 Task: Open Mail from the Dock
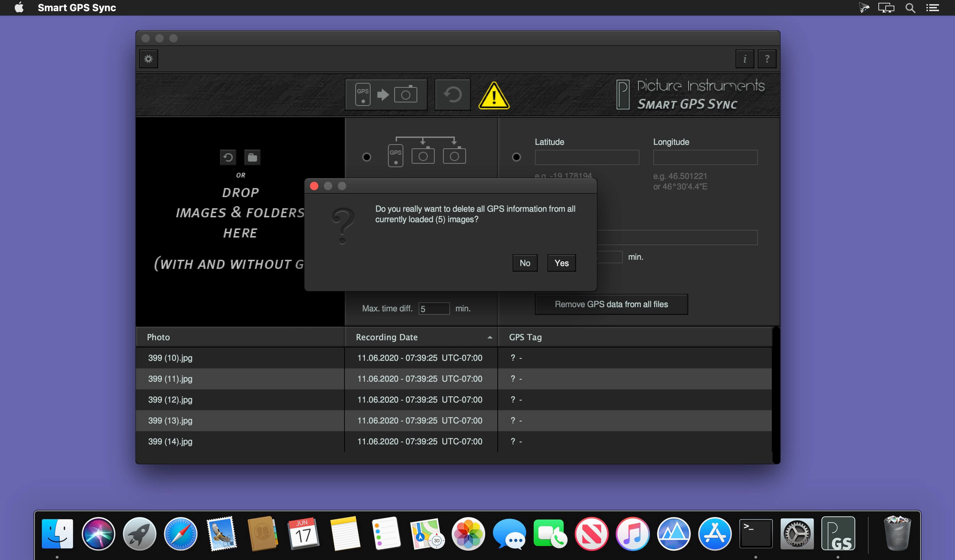222,534
